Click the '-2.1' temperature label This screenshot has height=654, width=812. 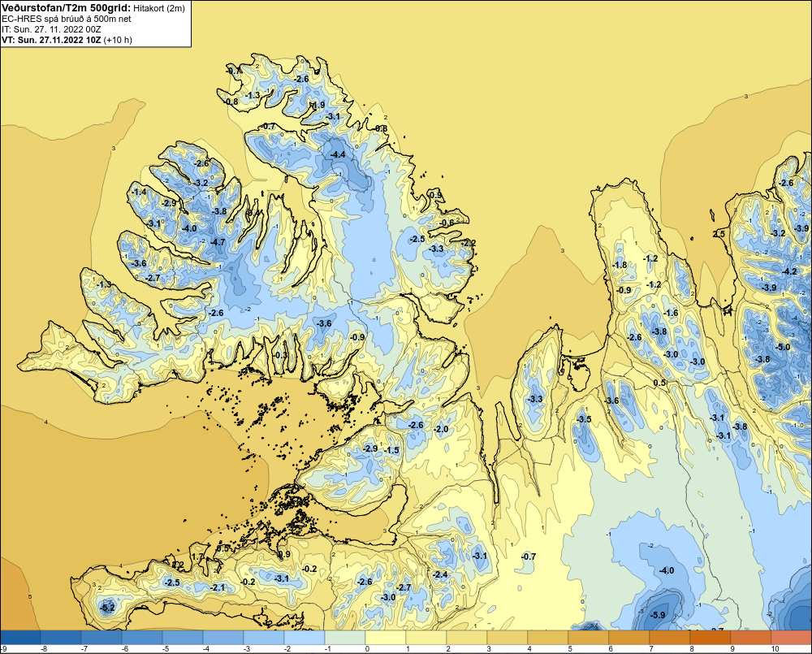[x=218, y=587]
